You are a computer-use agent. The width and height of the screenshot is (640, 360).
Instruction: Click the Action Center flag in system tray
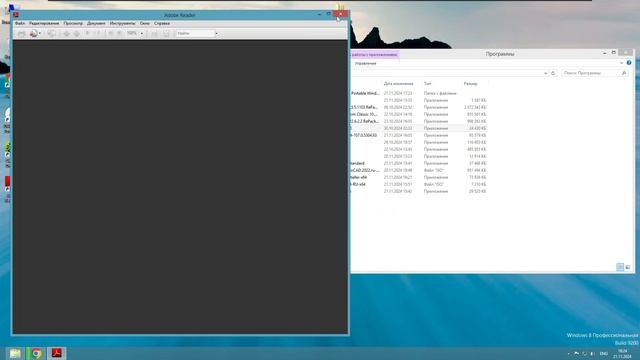click(576, 353)
